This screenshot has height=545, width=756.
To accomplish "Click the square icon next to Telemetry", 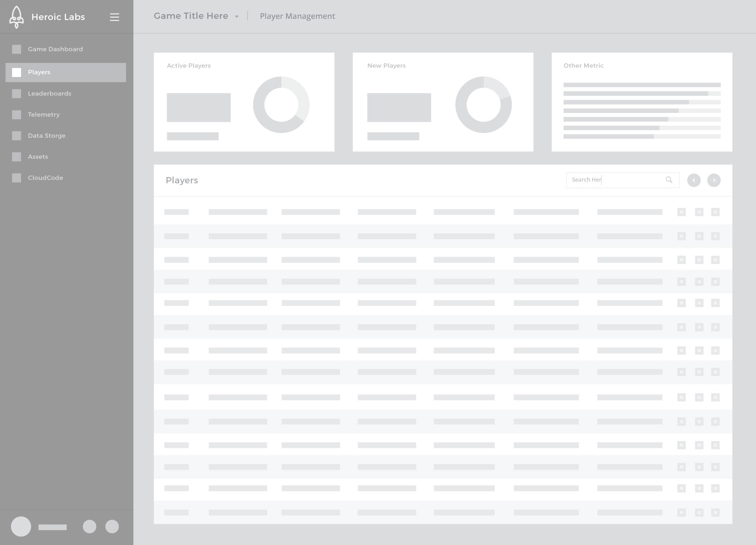I will tap(17, 115).
